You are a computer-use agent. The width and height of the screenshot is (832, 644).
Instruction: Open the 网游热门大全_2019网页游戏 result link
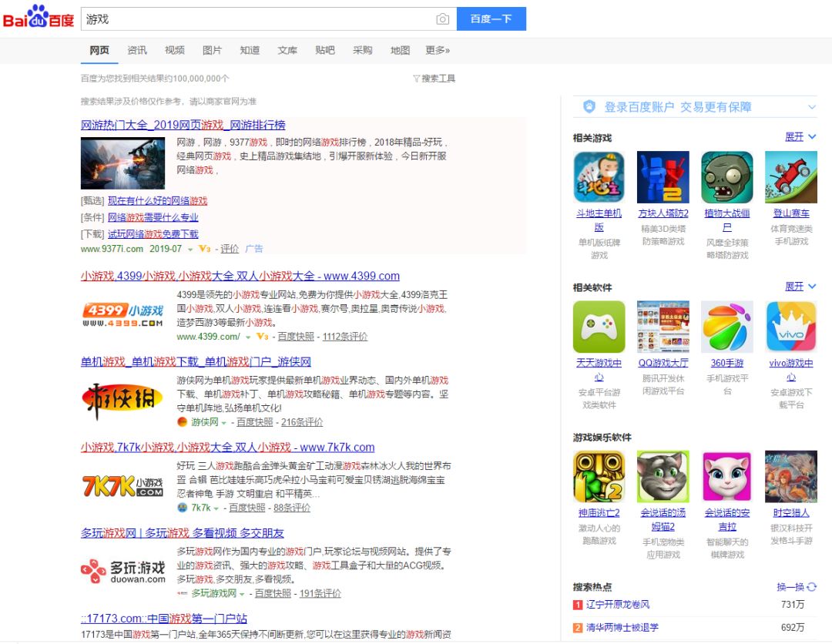click(x=183, y=125)
